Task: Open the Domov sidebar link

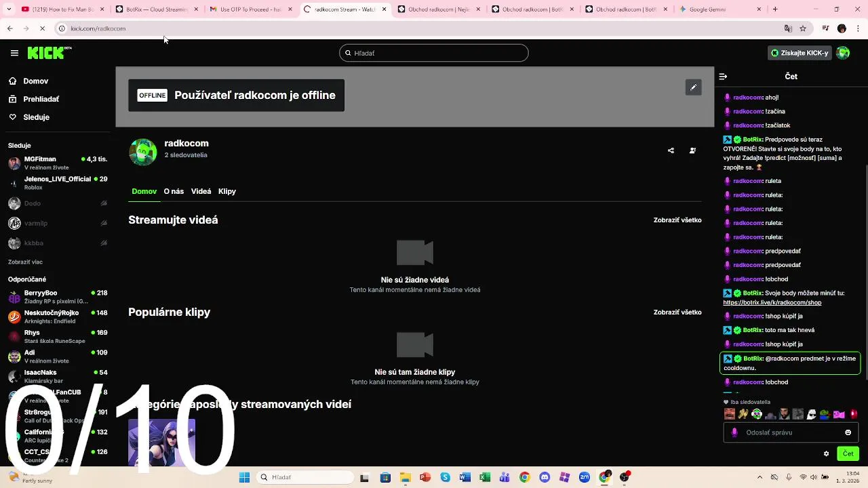Action: tap(28, 81)
